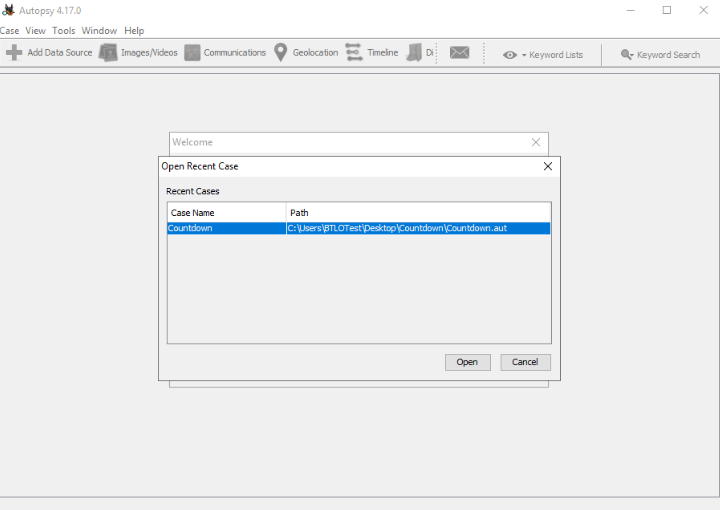The width and height of the screenshot is (720, 510).
Task: Click the Autopsy dog logo icon
Action: click(8, 10)
